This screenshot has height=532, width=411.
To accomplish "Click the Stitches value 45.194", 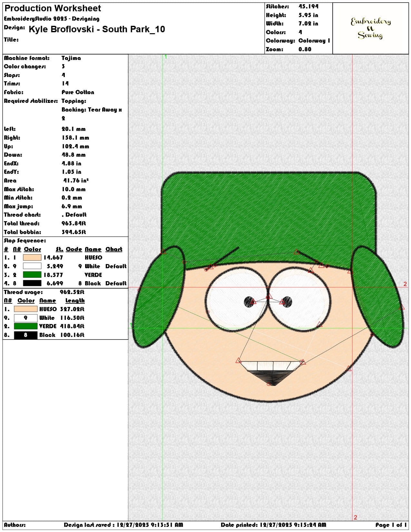I will pyautogui.click(x=308, y=6).
